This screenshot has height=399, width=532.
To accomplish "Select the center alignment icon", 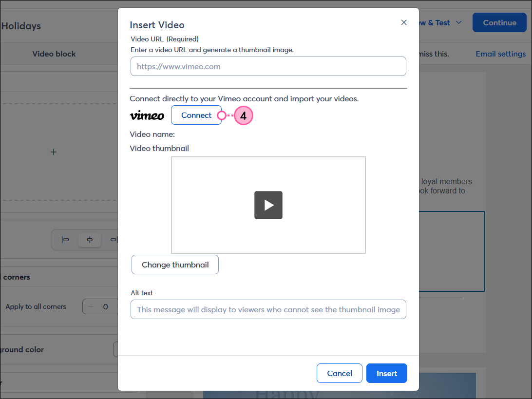I will (x=90, y=239).
